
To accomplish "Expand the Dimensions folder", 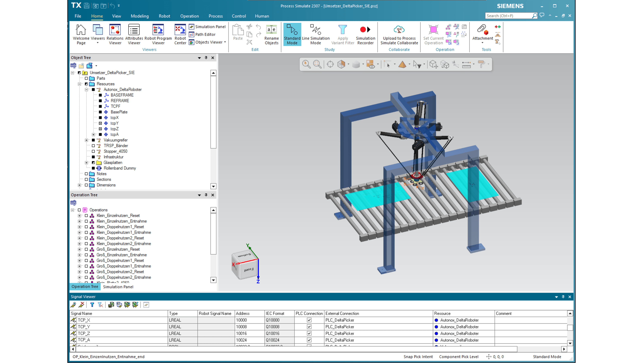I will 79,185.
